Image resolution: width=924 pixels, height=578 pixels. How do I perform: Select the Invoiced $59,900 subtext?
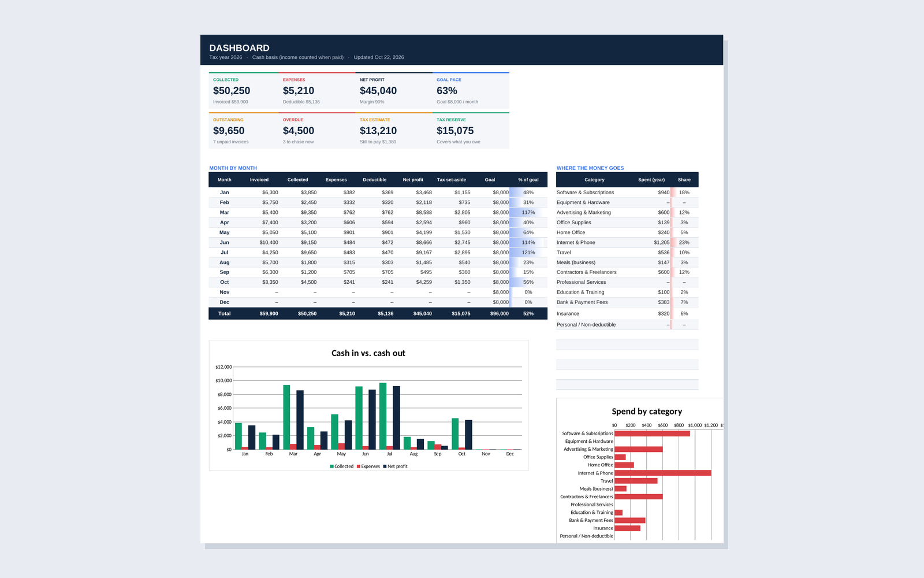[230, 102]
